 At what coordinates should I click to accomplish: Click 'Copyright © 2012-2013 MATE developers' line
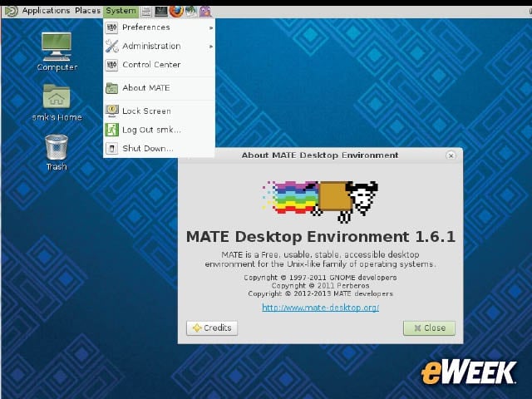coord(320,293)
